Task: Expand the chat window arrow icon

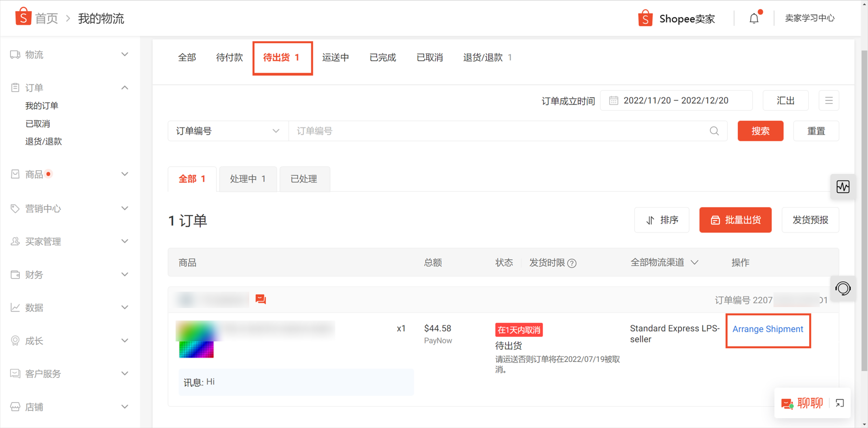Action: coord(840,403)
